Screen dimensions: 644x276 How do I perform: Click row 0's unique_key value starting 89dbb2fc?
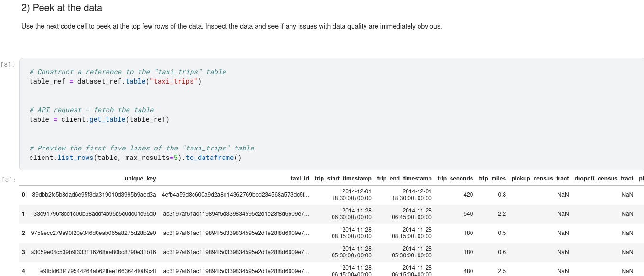pyautogui.click(x=94, y=195)
